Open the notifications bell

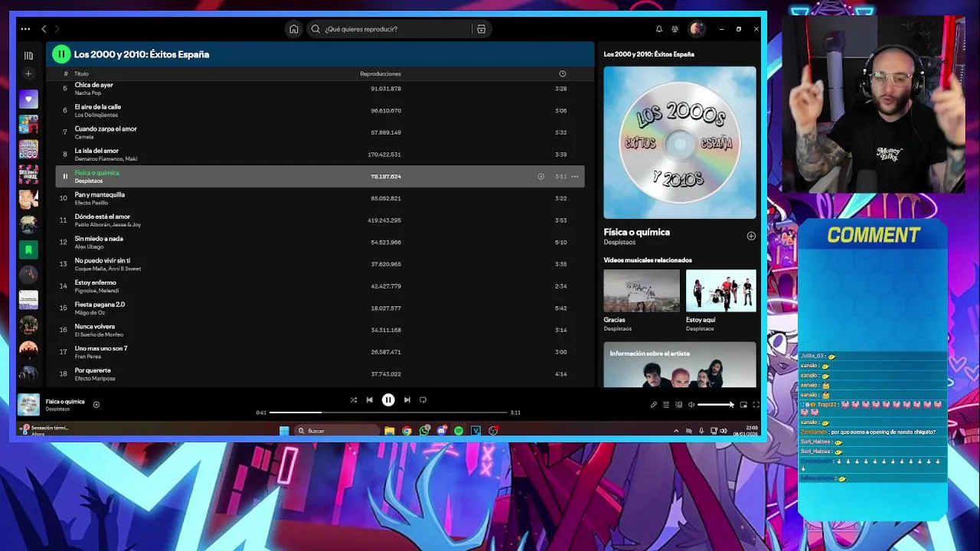[x=658, y=29]
